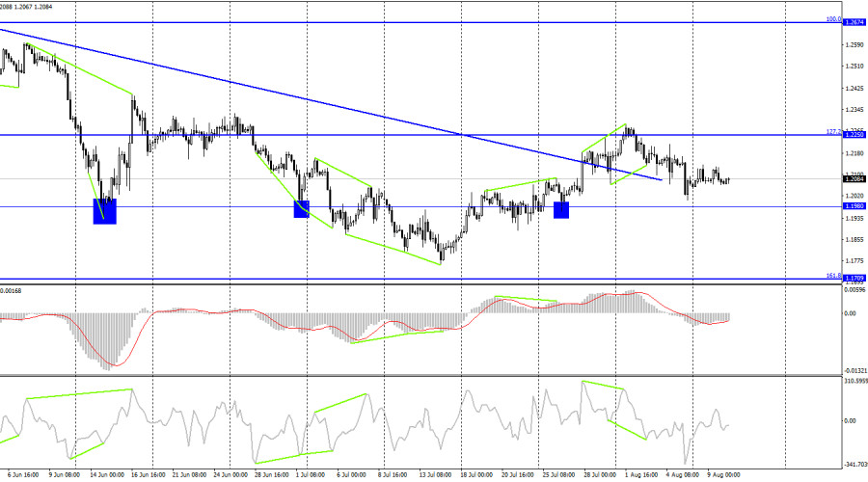
Task: Click the 1.2425 price axis value
Action: pyautogui.click(x=854, y=89)
